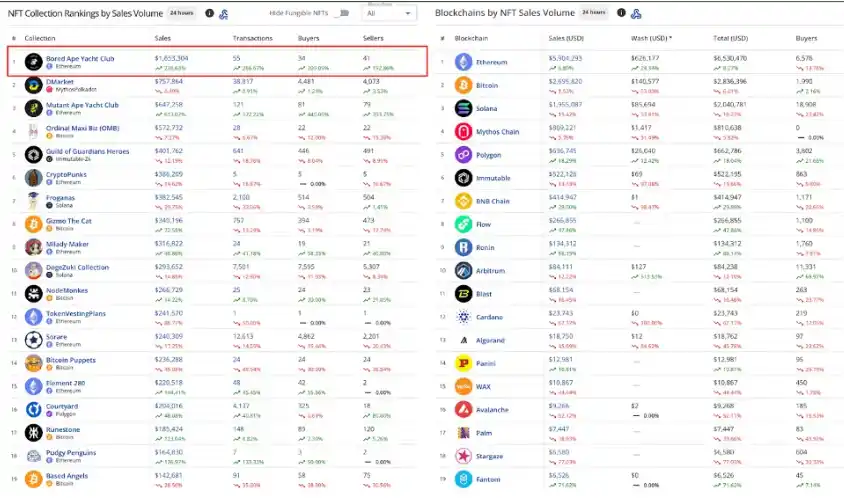844x498 pixels.
Task: Open the Cardano blockchain link
Action: pyautogui.click(x=489, y=317)
